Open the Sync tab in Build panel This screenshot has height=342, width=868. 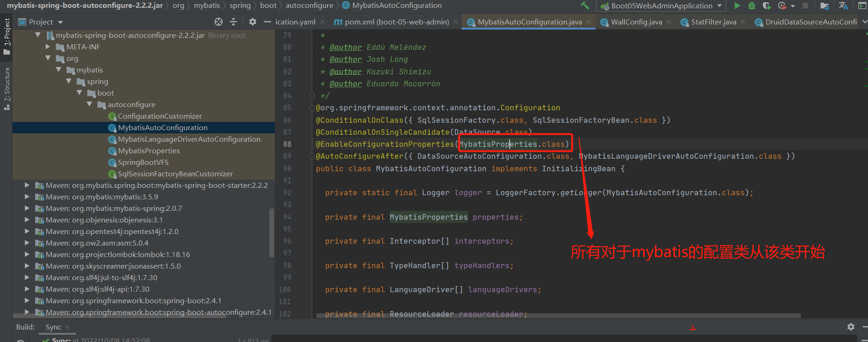53,327
